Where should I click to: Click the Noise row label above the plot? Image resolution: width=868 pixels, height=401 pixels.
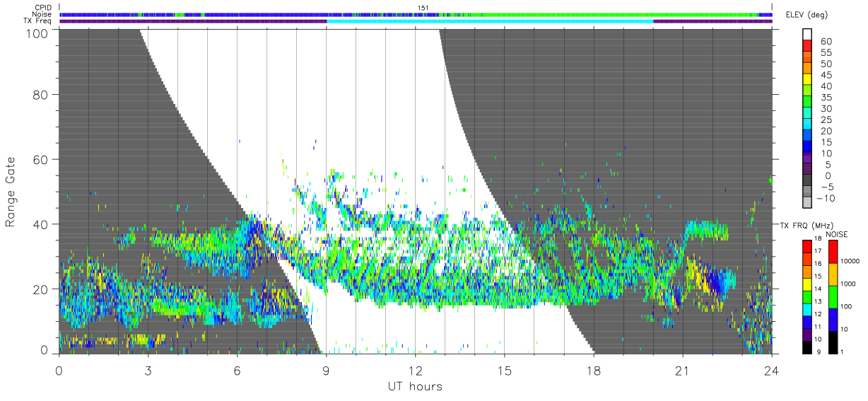click(x=42, y=14)
